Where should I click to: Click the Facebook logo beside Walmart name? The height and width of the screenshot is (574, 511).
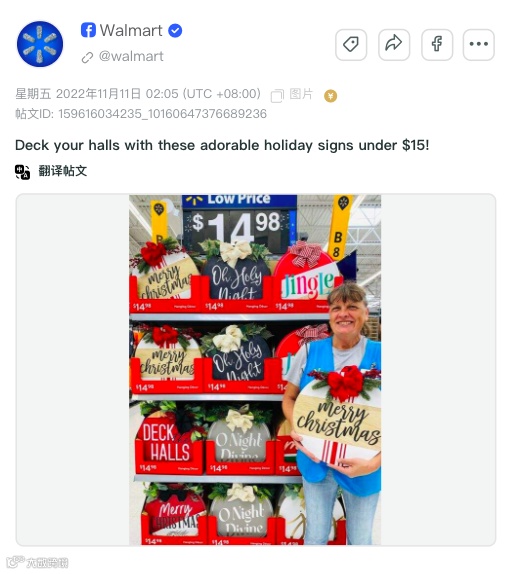88,30
